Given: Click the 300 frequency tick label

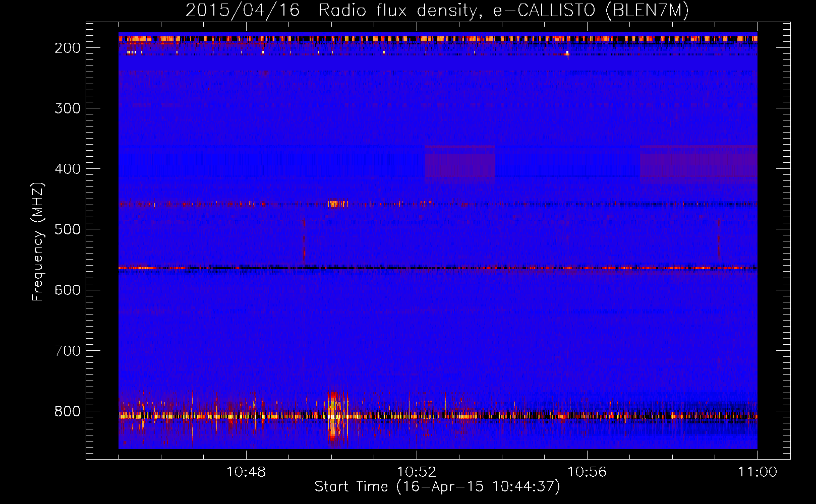Looking at the screenshot, I should 68,108.
